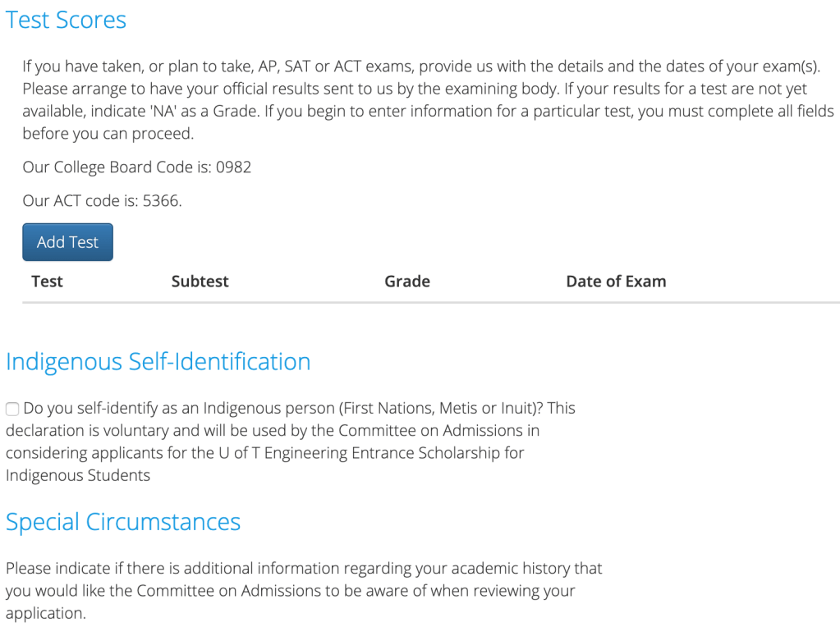This screenshot has width=840, height=627.
Task: Click the 'Indigenous Students' text line
Action: coord(78,475)
